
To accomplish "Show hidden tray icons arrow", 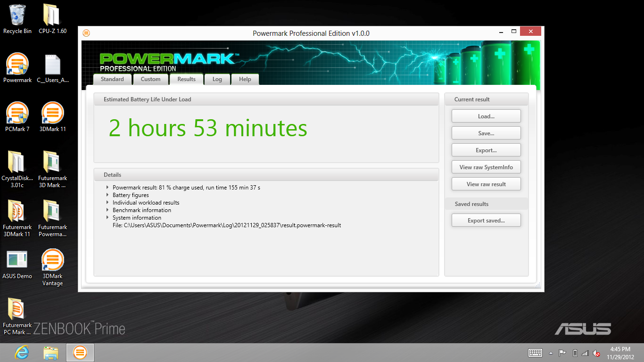I will (x=551, y=353).
